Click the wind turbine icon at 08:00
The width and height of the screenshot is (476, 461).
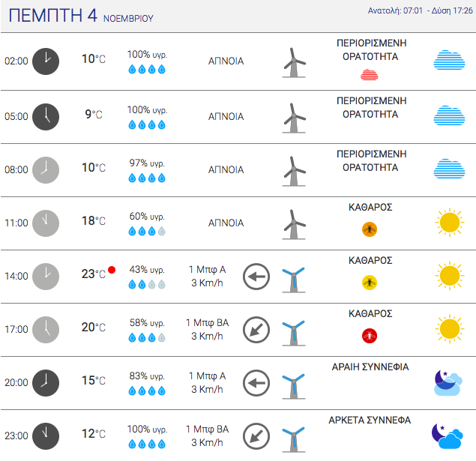click(x=294, y=171)
